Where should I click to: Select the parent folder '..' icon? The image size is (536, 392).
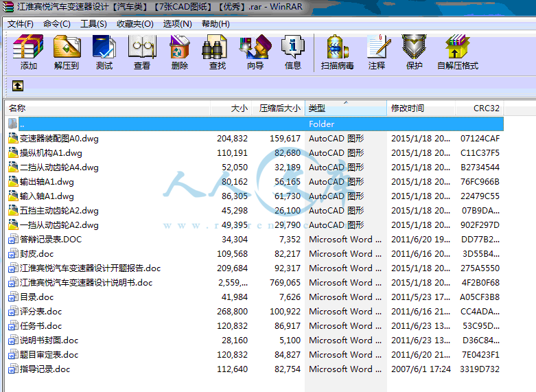13,124
